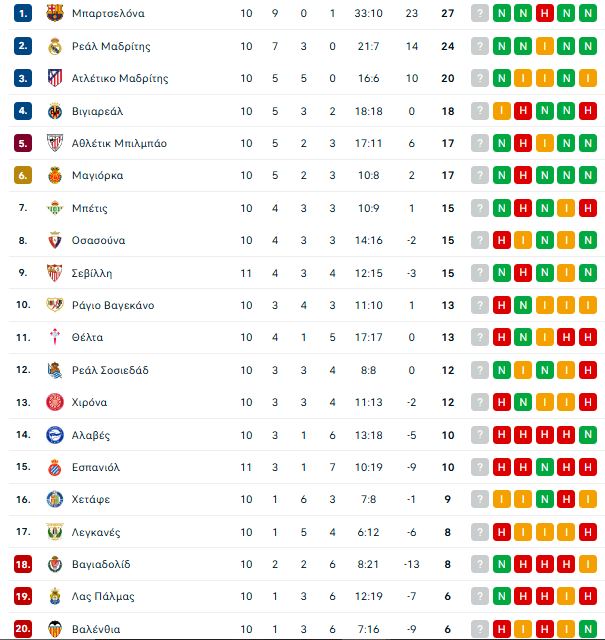Open the Alavés blue round crest
This screenshot has height=640, width=605.
[x=55, y=435]
